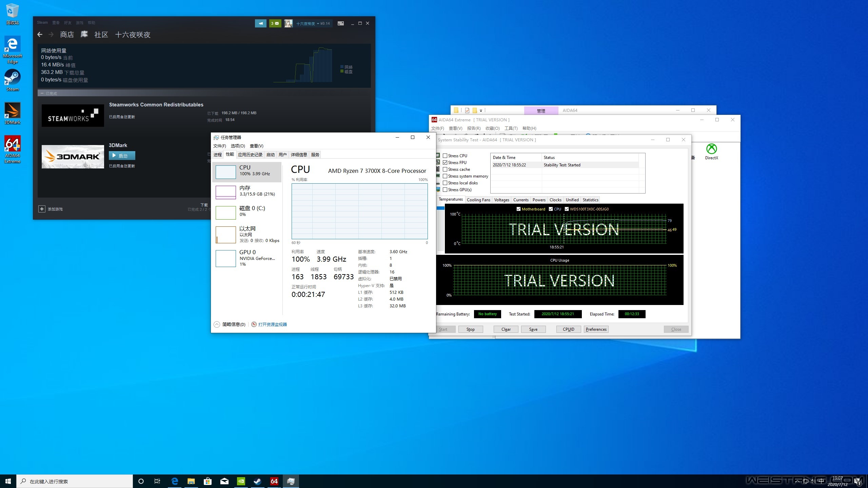Open 选项(O) menu in Task Manager

[x=238, y=146]
